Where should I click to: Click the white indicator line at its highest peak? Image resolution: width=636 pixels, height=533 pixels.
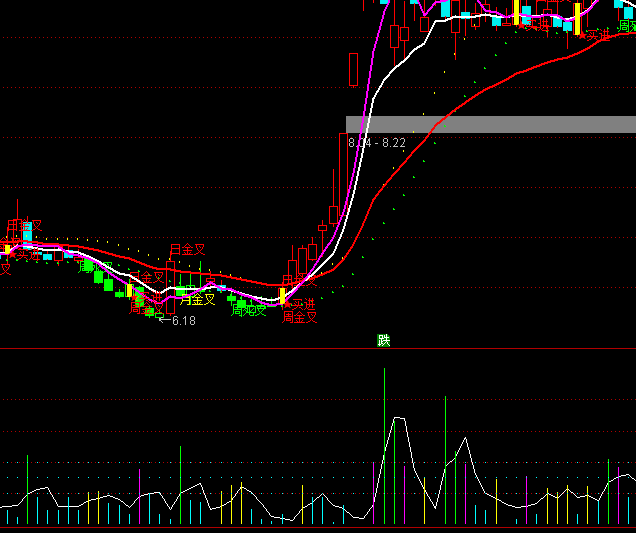click(x=397, y=419)
